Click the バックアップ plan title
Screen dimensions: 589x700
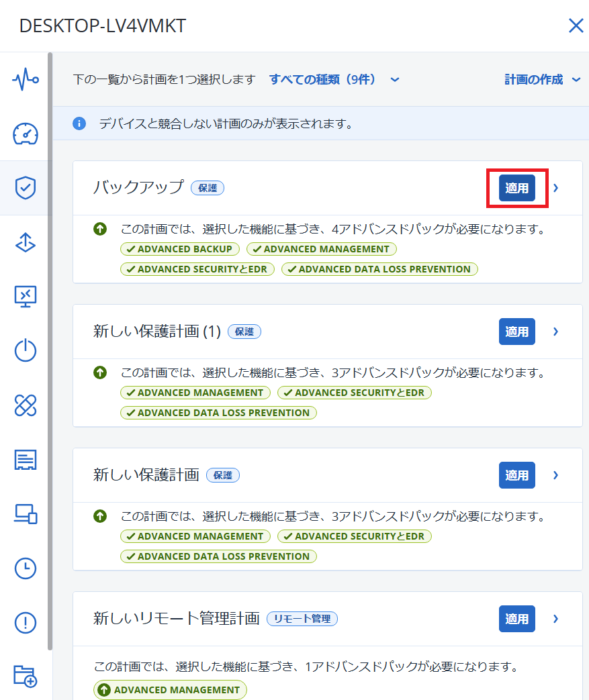(138, 187)
